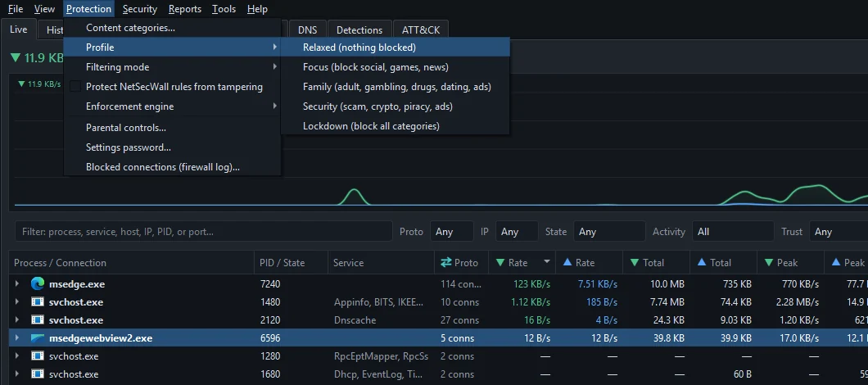Click the 7.74 MB total cell

(x=666, y=302)
